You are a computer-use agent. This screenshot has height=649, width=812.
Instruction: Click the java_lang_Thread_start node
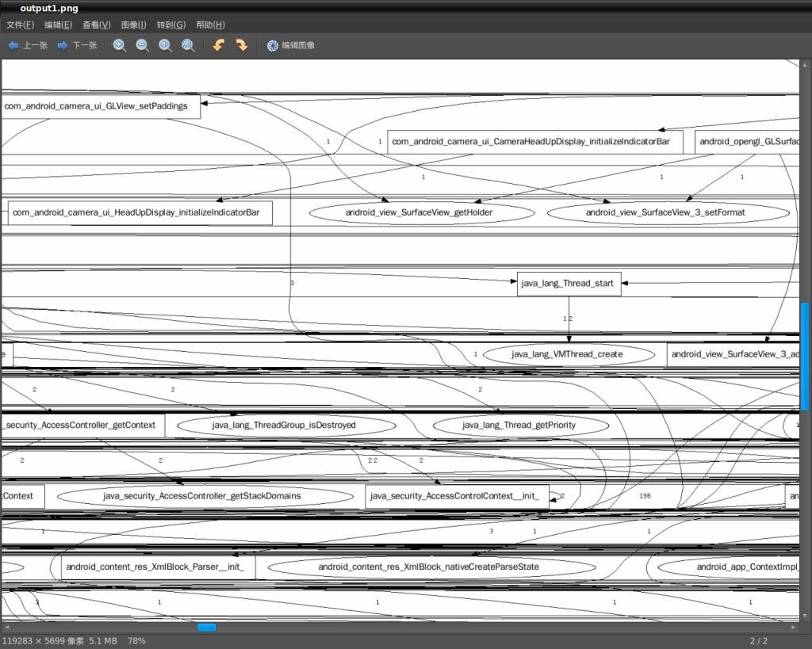tap(569, 284)
